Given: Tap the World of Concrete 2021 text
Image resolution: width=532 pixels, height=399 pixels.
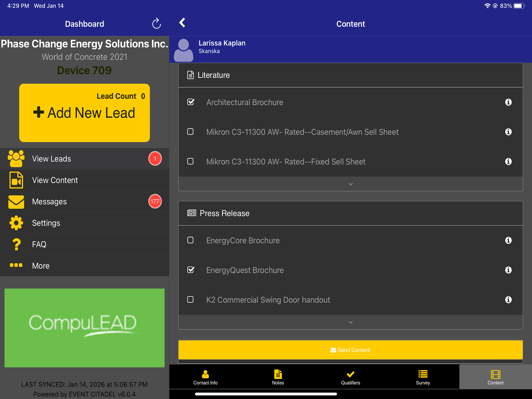Looking at the screenshot, I should pyautogui.click(x=85, y=57).
